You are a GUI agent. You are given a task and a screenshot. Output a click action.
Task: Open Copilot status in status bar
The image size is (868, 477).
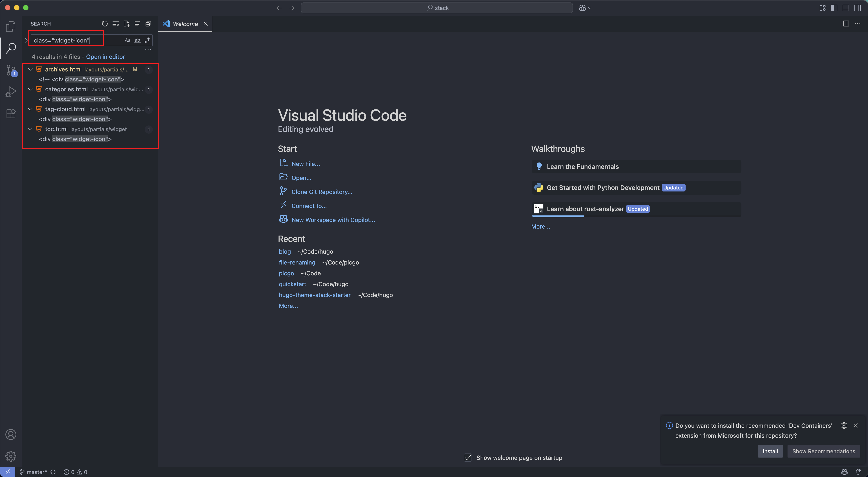pos(844,472)
